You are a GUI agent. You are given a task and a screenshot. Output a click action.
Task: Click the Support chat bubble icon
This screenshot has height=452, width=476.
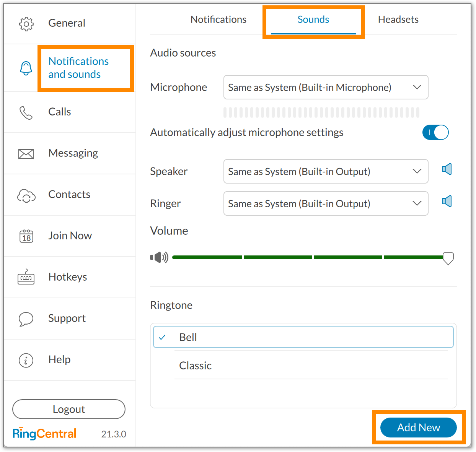(x=26, y=319)
